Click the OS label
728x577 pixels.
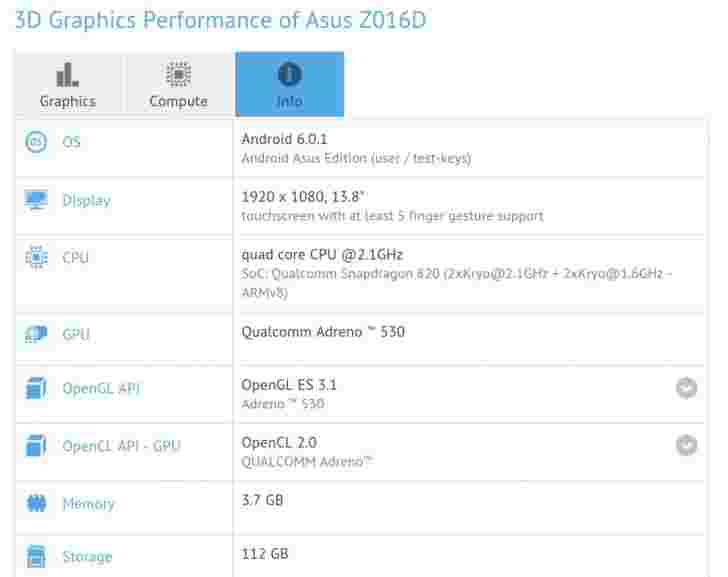click(x=71, y=142)
